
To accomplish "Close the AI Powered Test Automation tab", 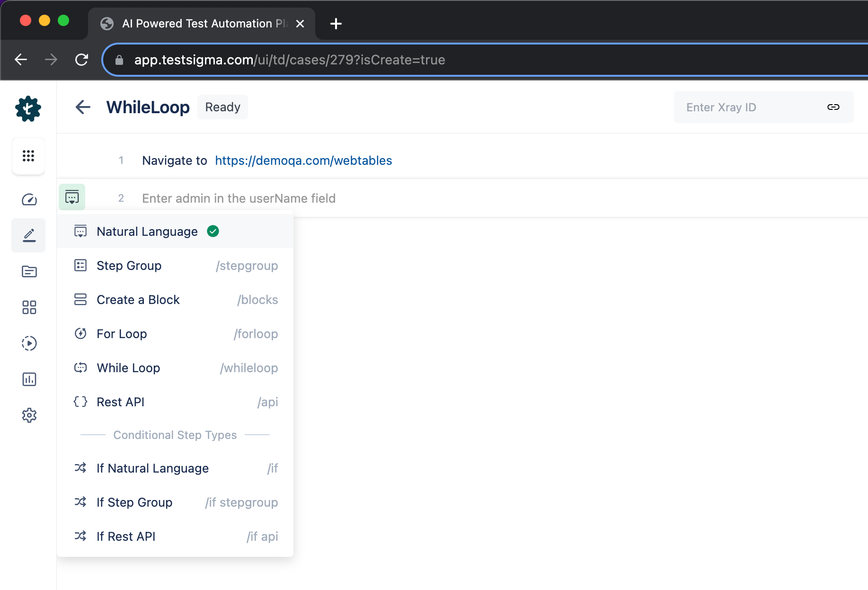I will 300,24.
